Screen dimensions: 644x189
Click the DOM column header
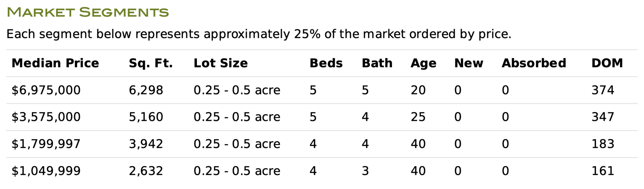tap(607, 63)
